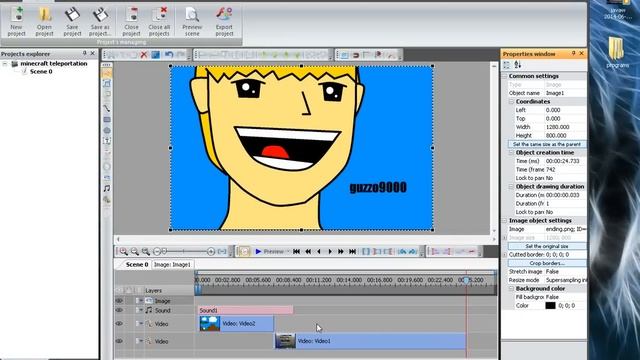The height and width of the screenshot is (360, 640).
Task: Click the Close all projects icon
Action: pos(159,20)
